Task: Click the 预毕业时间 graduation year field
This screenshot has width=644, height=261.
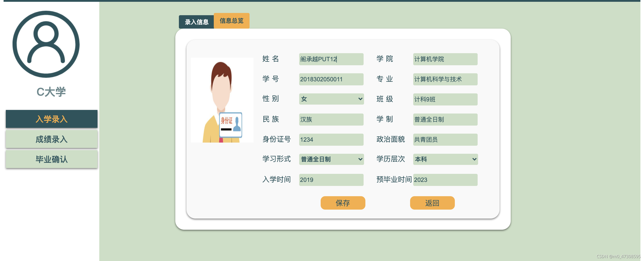Action: click(x=445, y=180)
